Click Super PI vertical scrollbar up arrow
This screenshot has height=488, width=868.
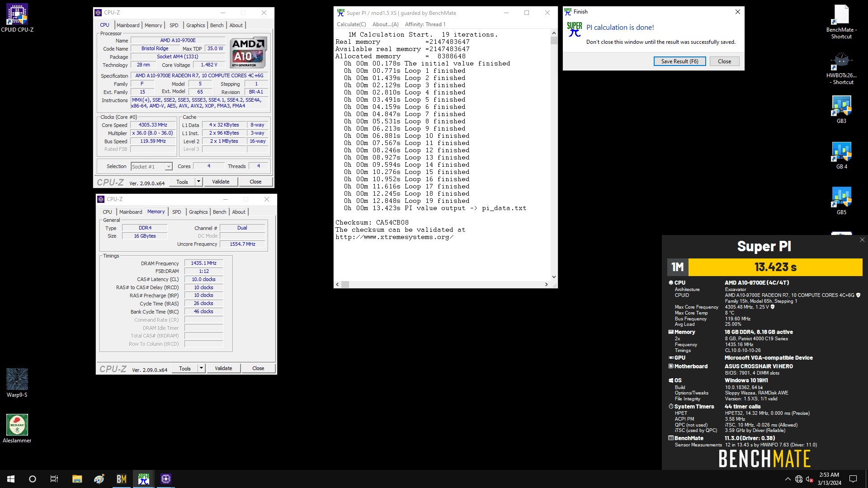[554, 33]
